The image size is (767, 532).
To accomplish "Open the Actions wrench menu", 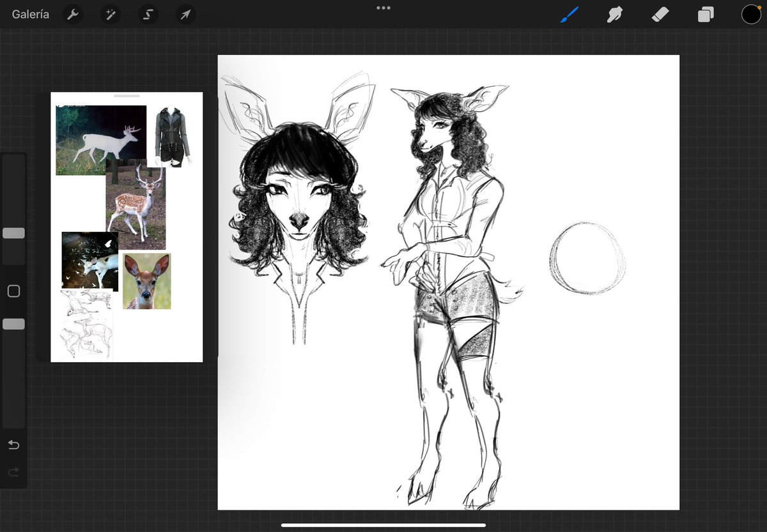I will click(72, 14).
